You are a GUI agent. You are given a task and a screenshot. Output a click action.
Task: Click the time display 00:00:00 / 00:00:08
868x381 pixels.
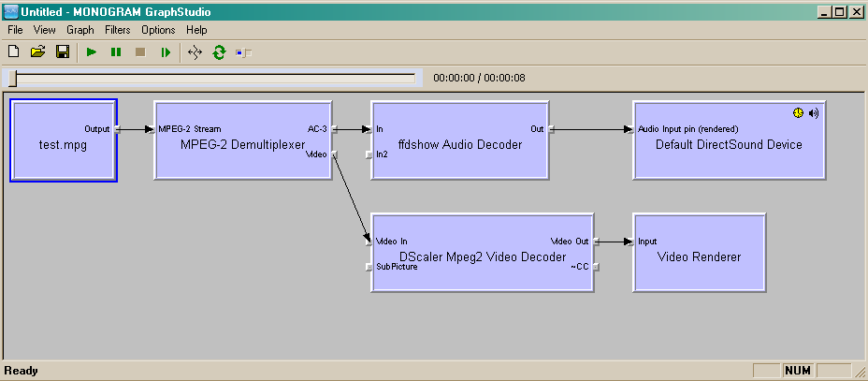click(x=480, y=78)
